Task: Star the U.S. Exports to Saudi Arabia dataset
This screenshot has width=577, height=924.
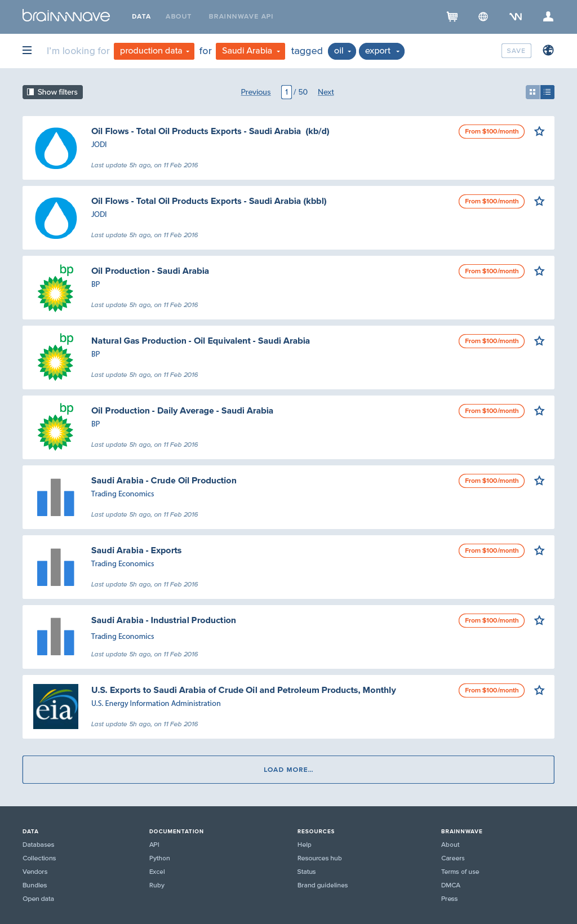Action: click(x=539, y=690)
